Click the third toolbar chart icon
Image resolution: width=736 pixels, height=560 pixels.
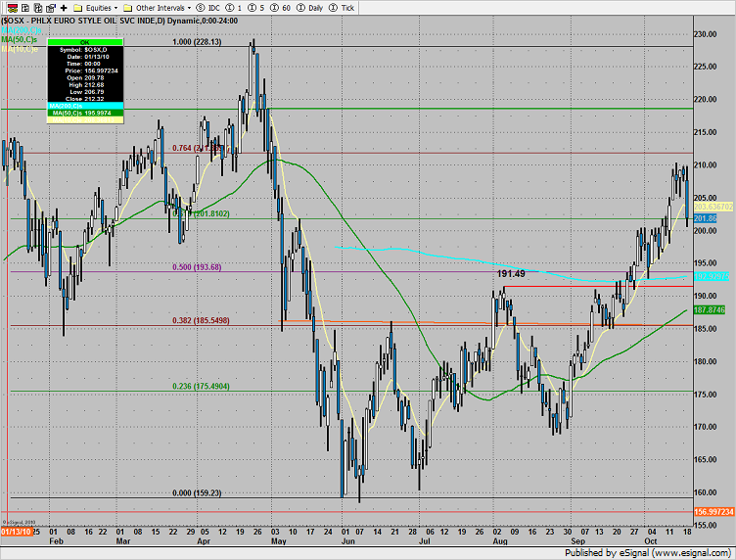(x=35, y=6)
